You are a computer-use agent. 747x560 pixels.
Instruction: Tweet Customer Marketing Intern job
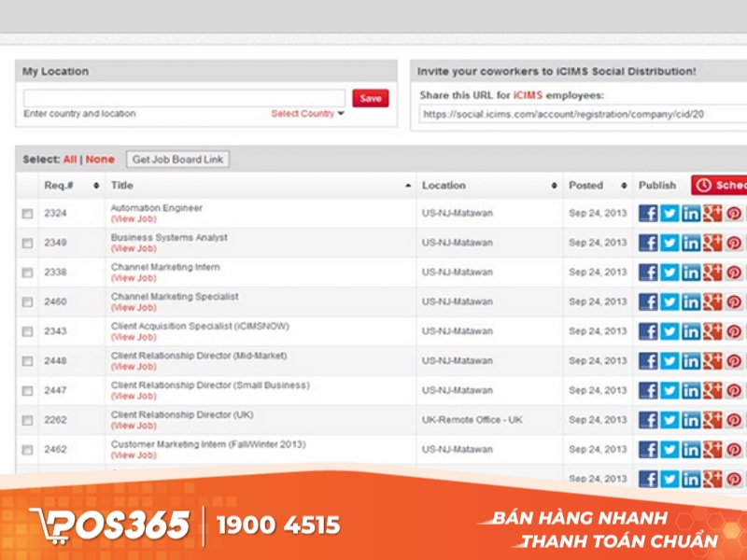coord(669,450)
